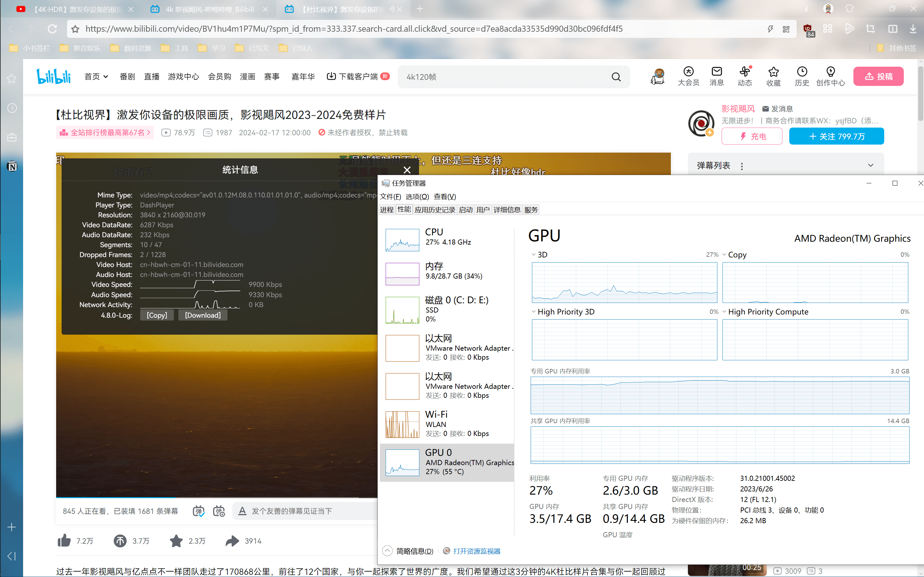Click the [Download] log button
The height and width of the screenshot is (577, 924).
coord(203,315)
